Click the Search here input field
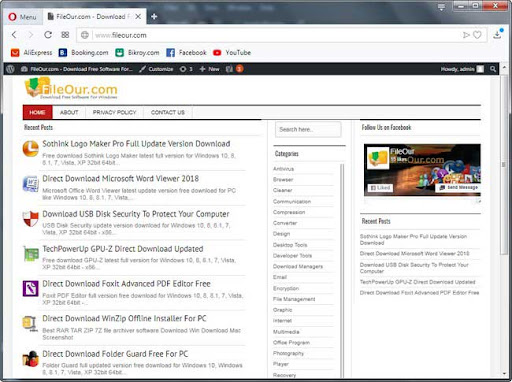Screen dimensions: 512x382 click(x=308, y=129)
